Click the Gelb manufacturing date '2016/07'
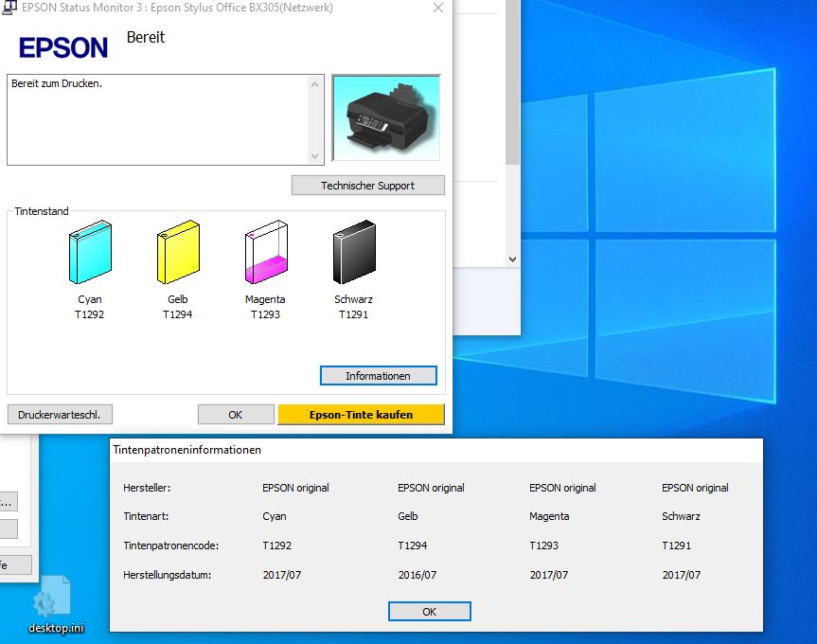Viewport: 817px width, 644px height. click(x=417, y=575)
